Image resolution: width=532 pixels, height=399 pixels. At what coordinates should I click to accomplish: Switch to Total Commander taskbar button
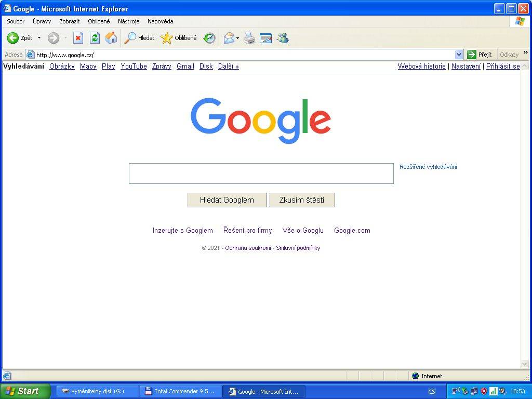click(x=180, y=392)
